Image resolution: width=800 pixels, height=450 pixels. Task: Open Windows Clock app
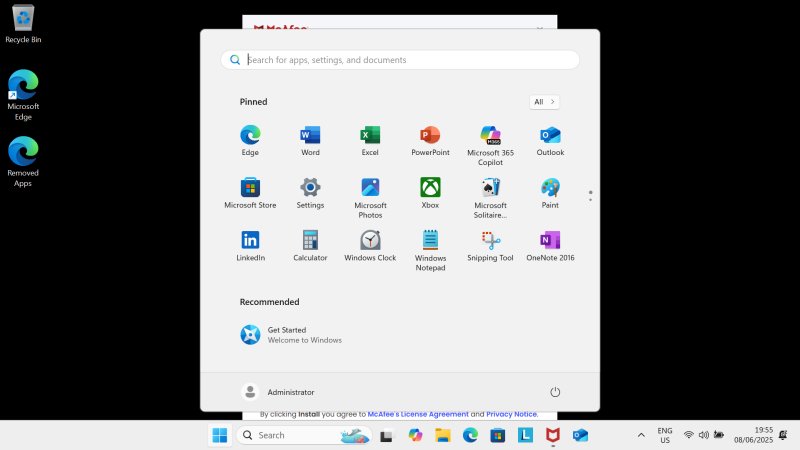(370, 246)
